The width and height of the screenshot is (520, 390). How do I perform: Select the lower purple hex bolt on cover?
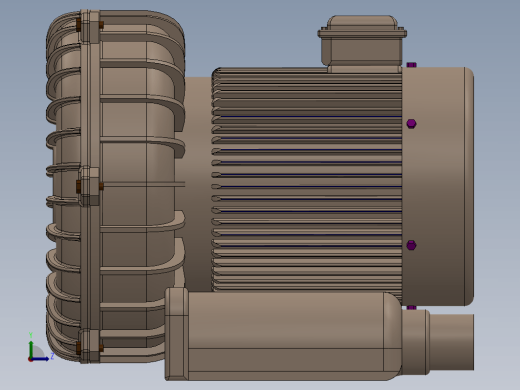point(411,245)
